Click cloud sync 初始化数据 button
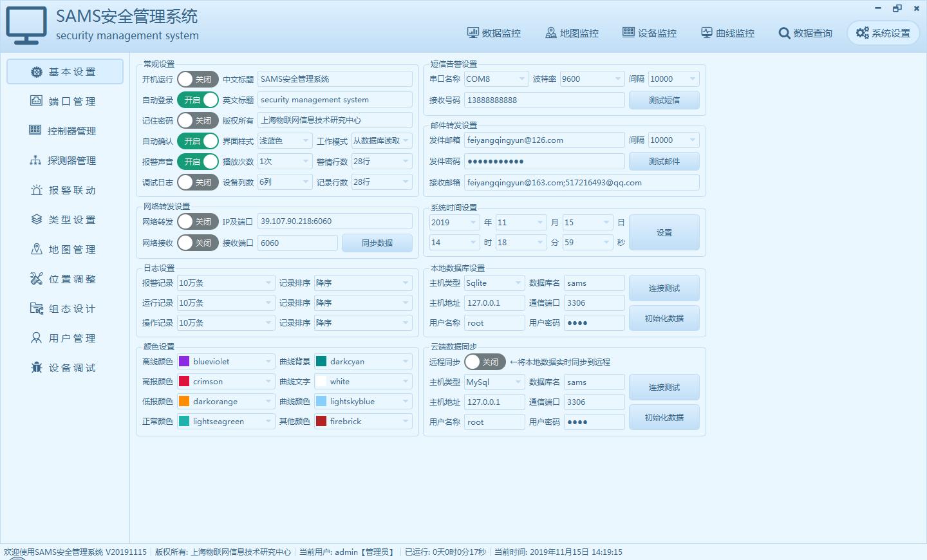 (664, 417)
